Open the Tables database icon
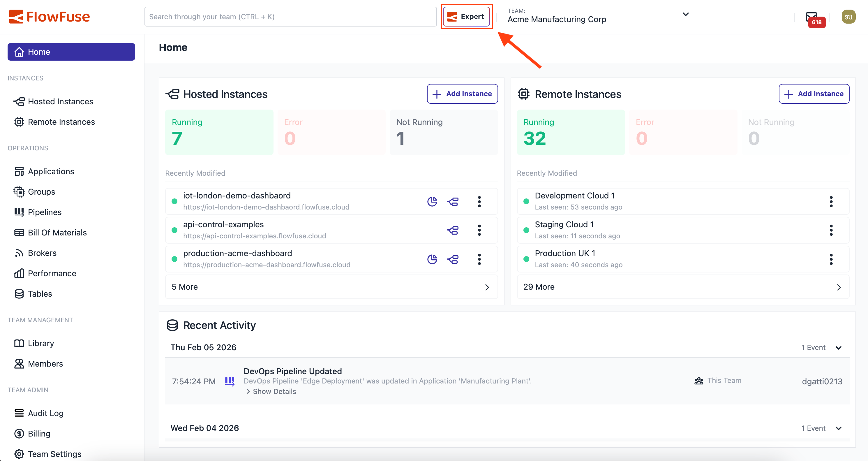868x461 pixels. click(19, 293)
